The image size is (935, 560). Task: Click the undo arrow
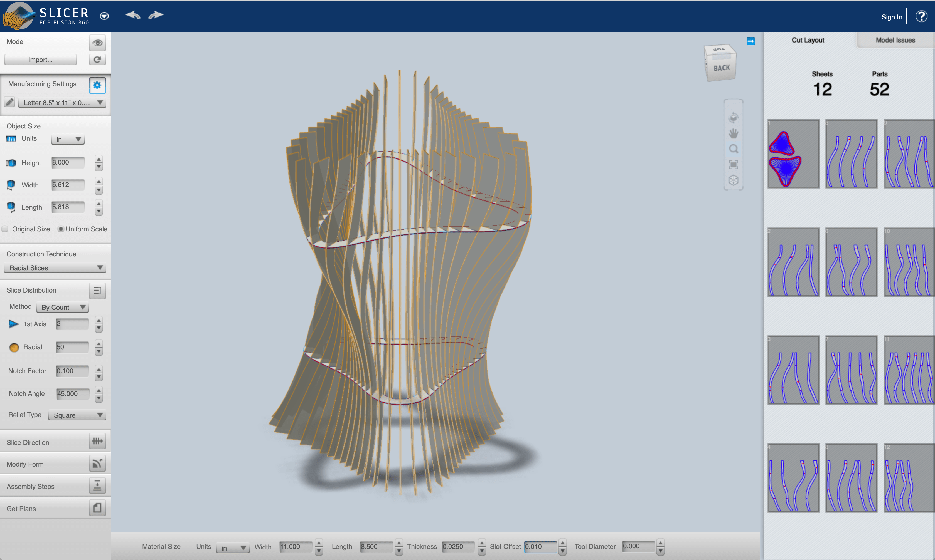(x=132, y=15)
